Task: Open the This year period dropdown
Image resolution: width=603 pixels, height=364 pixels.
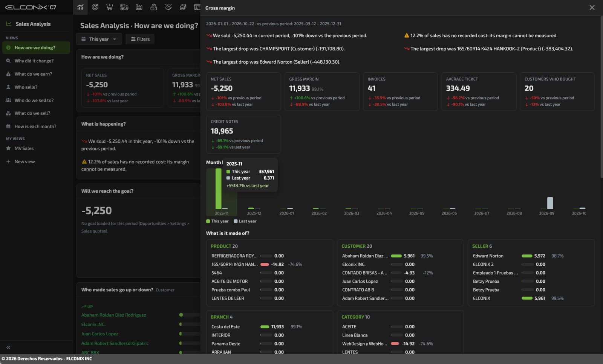Action: (x=99, y=39)
